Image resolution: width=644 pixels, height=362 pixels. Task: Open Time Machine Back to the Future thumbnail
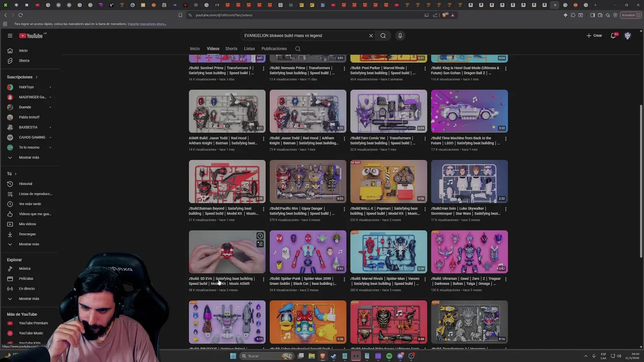(469, 111)
